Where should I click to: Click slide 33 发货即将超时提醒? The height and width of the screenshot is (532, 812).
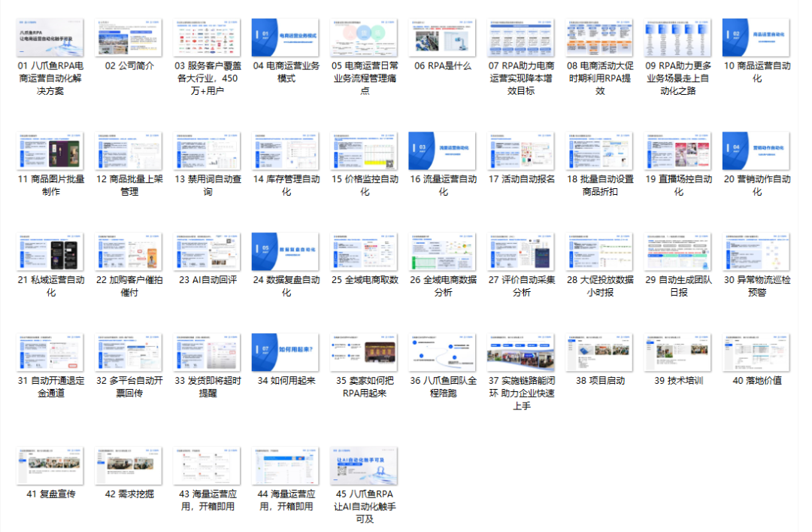point(208,353)
